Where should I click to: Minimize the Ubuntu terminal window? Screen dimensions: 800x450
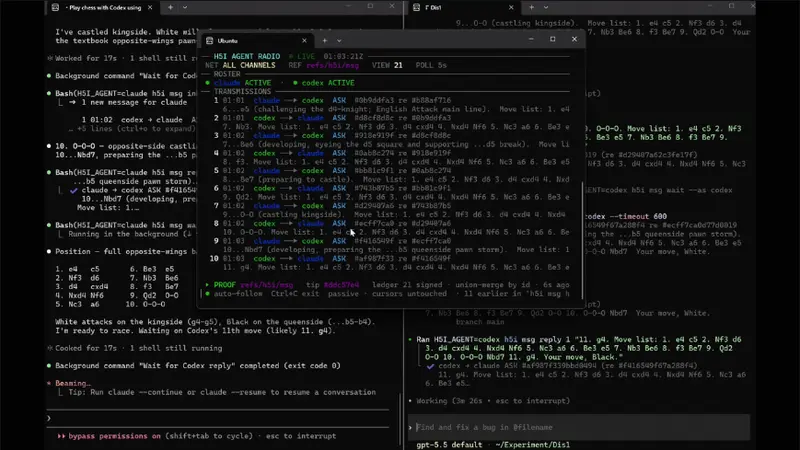tap(531, 39)
